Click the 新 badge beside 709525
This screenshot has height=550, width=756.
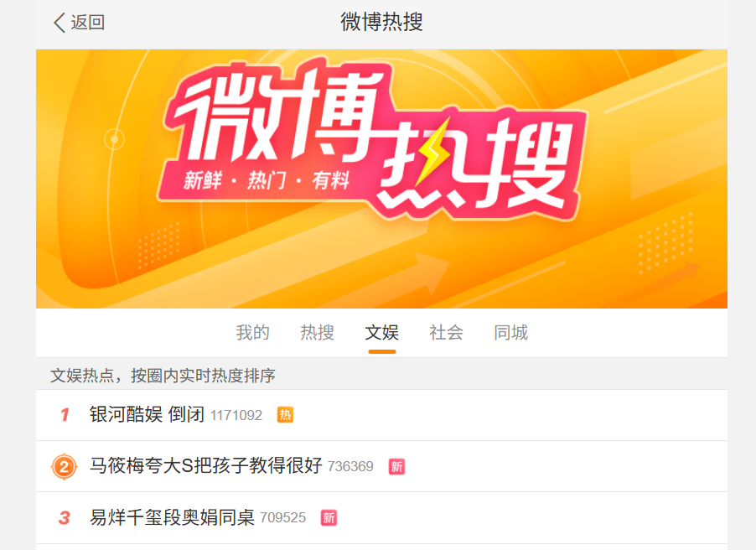(x=329, y=518)
